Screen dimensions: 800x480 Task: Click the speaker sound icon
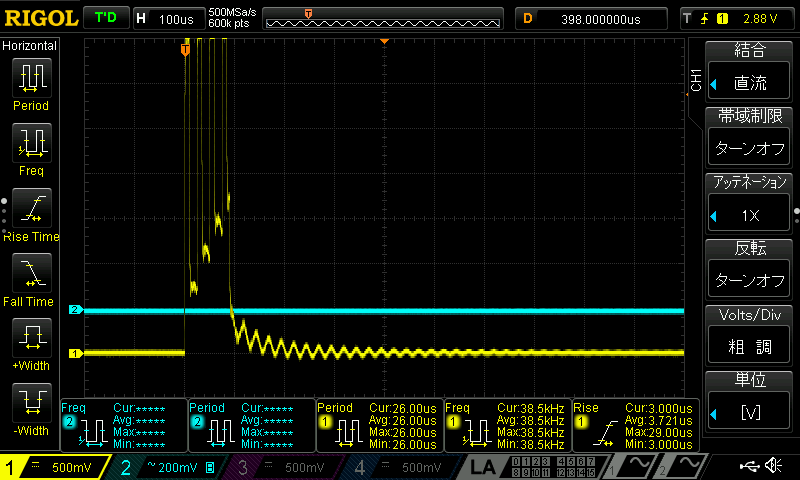(774, 466)
